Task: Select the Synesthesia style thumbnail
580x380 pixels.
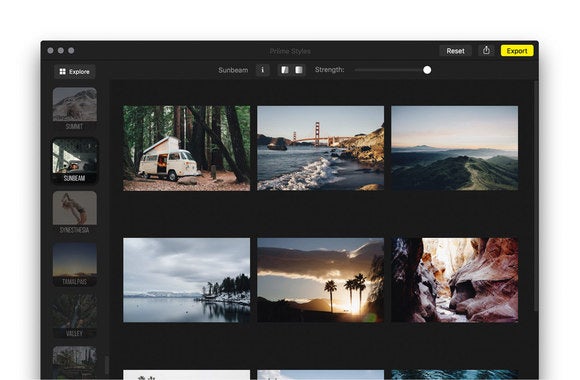Action: coord(75,212)
